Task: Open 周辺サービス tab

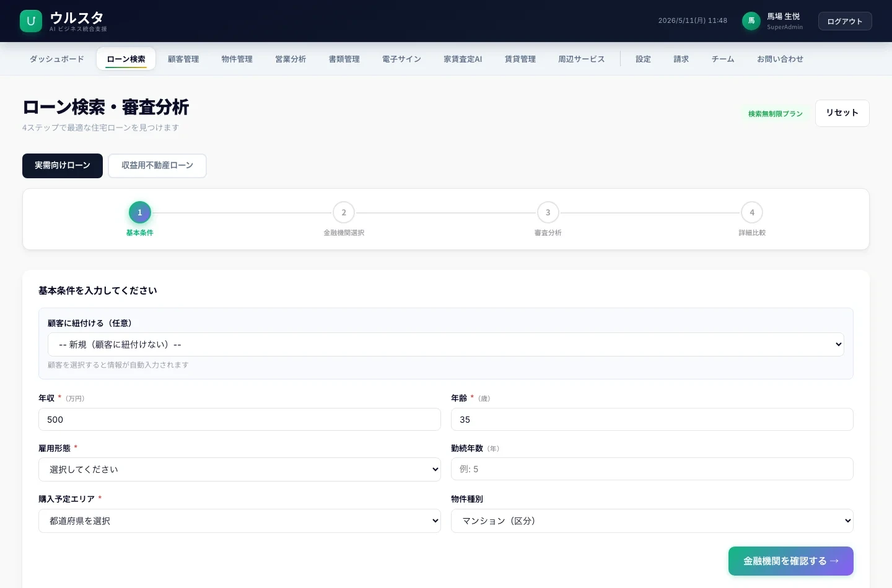Action: [582, 59]
